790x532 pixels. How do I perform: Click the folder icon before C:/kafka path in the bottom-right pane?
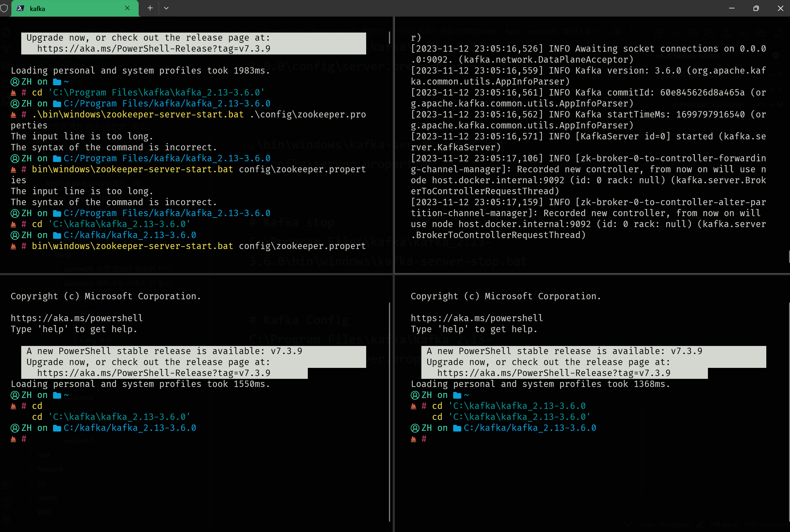(x=457, y=428)
